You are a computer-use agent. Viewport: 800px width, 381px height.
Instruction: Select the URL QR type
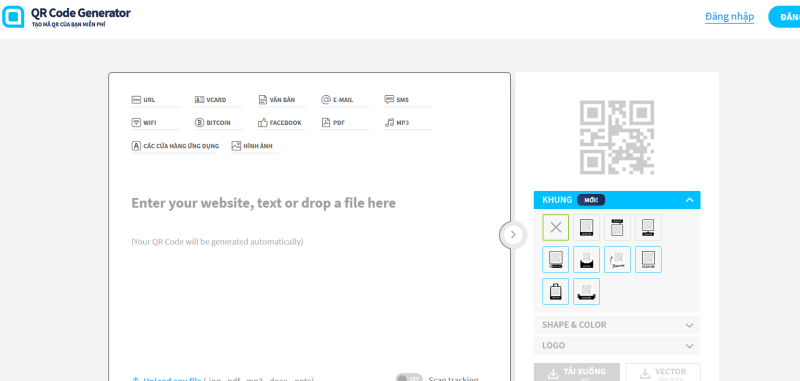coord(155,100)
